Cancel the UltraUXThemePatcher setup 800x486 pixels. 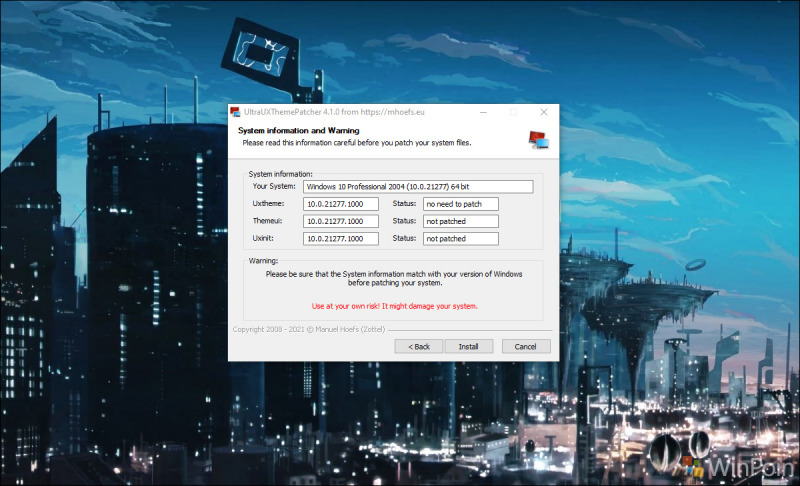pos(526,346)
